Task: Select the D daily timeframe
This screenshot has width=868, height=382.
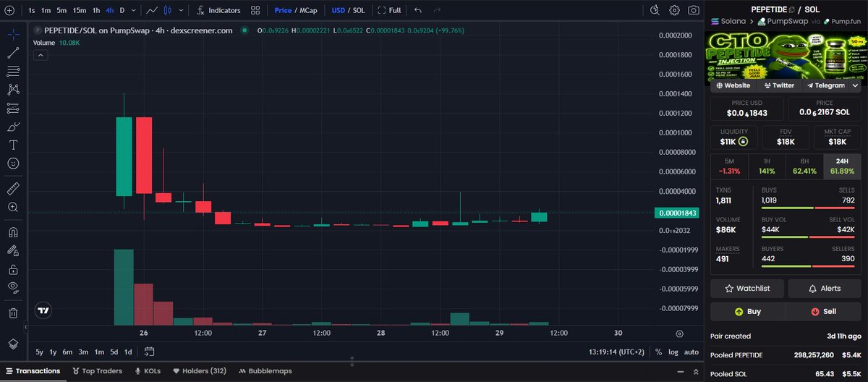Action: point(122,10)
